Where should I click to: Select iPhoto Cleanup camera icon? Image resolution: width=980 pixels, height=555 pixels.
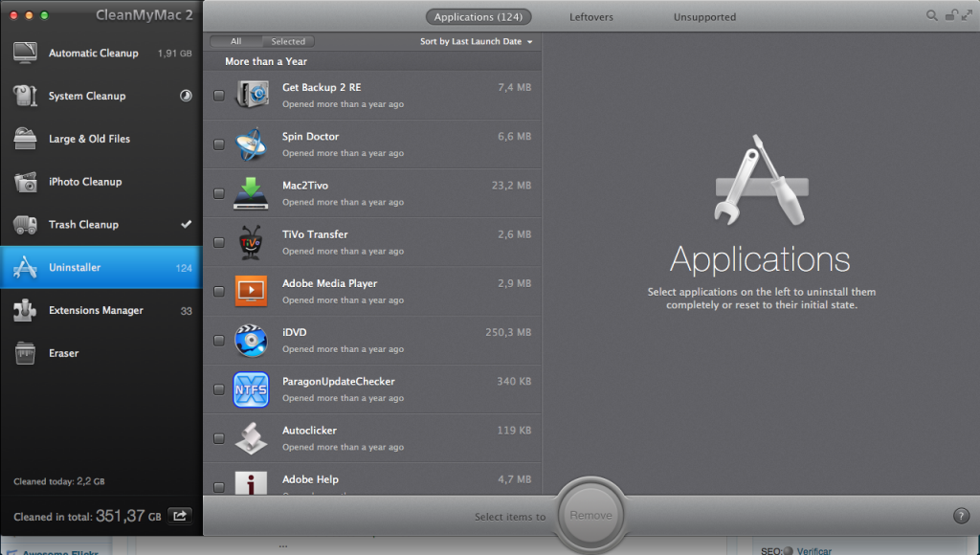(25, 182)
